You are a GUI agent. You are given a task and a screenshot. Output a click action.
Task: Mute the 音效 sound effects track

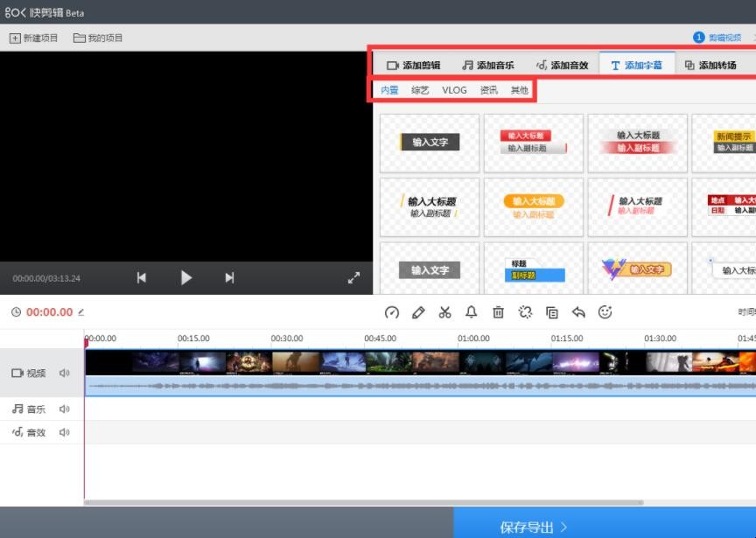64,433
